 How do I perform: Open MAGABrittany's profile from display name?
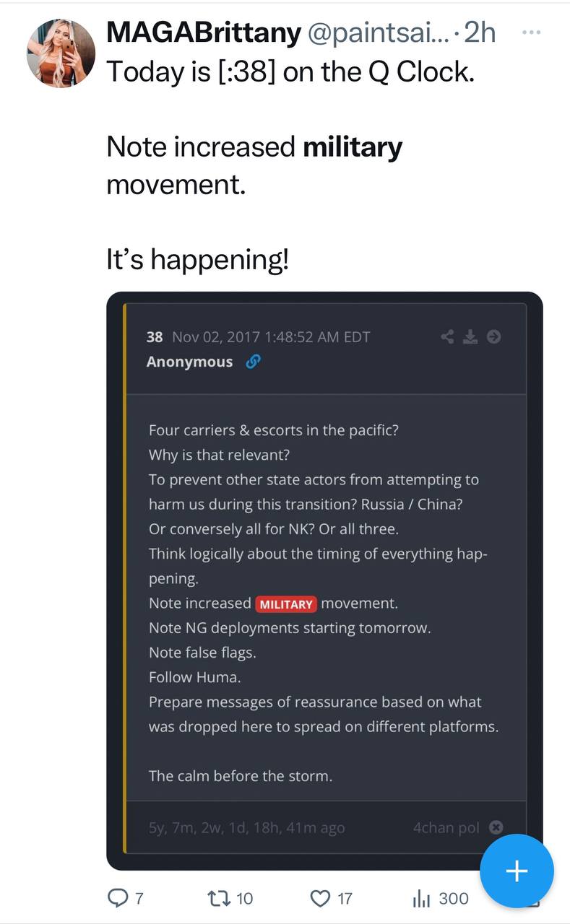(x=203, y=32)
